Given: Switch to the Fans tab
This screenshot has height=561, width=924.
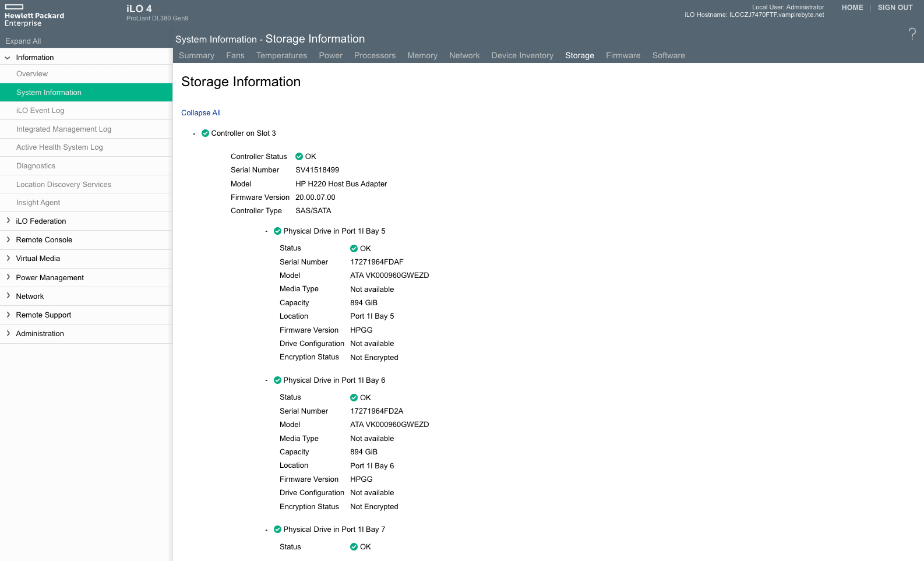Looking at the screenshot, I should (x=235, y=55).
